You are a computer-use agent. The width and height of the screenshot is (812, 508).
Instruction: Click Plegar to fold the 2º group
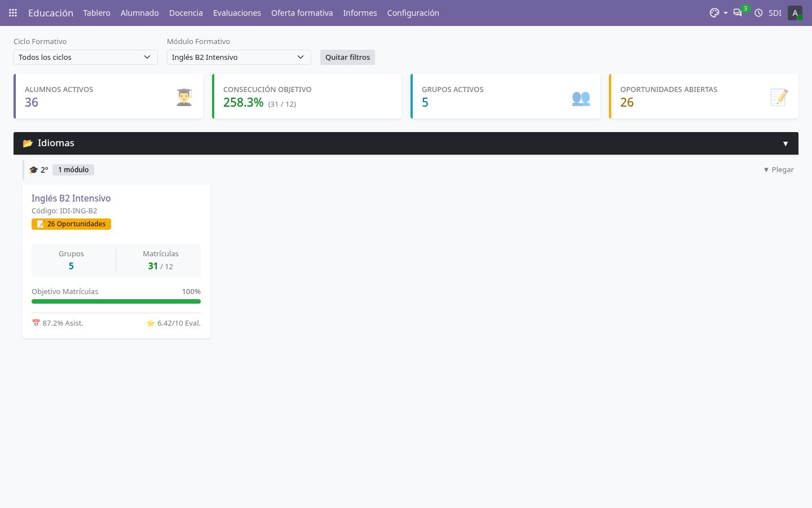click(778, 170)
